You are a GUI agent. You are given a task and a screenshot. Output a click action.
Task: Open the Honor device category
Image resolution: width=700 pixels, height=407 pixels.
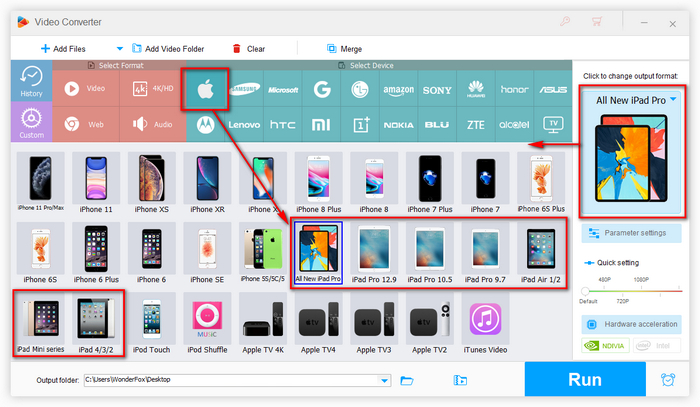514,89
